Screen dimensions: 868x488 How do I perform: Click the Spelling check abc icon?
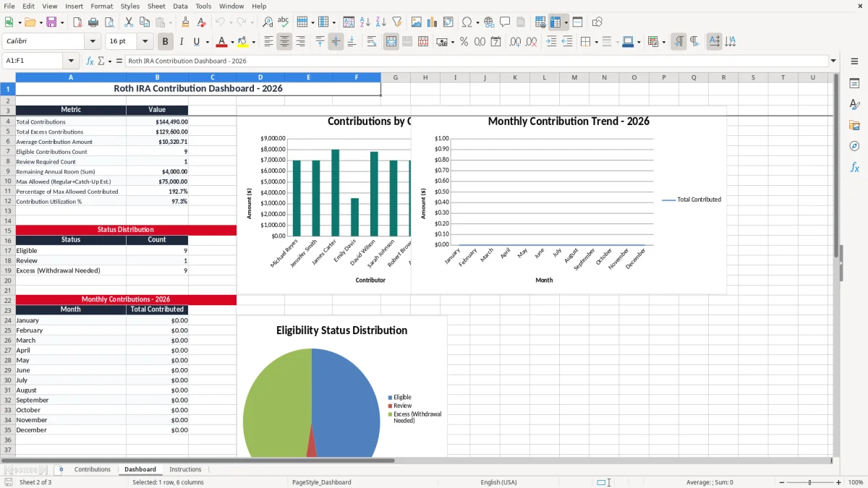point(284,22)
